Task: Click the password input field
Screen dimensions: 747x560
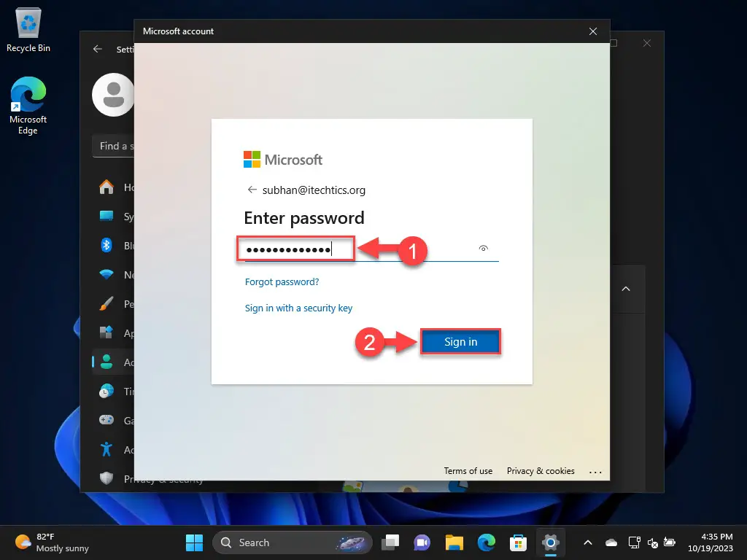Action: coord(371,249)
